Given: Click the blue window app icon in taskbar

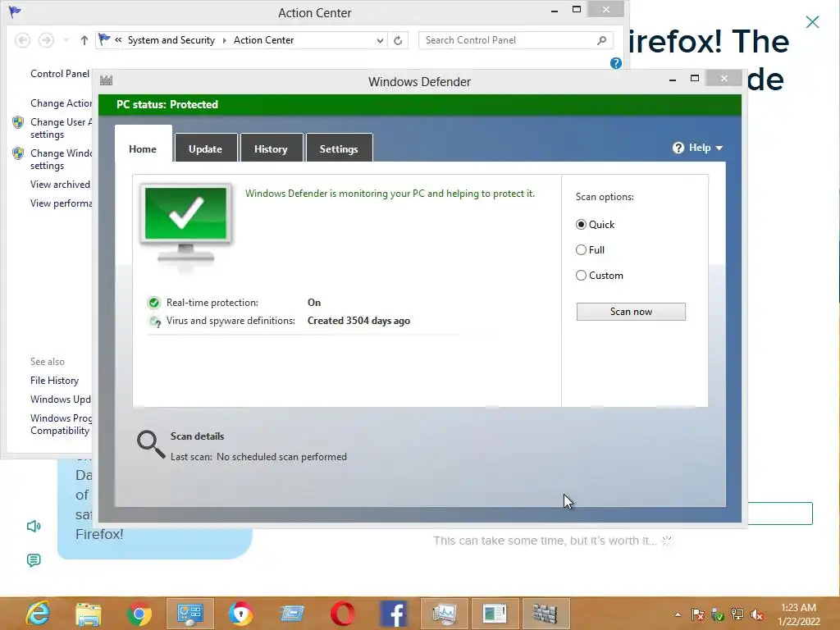Looking at the screenshot, I should click(x=292, y=614).
